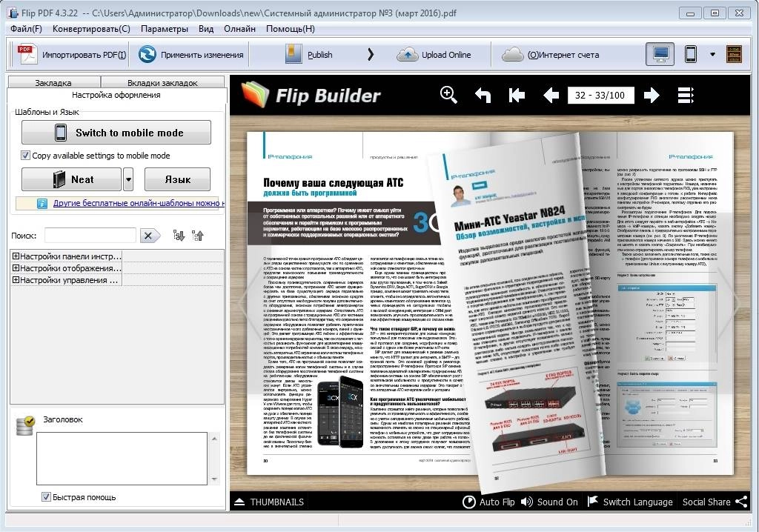
Task: Open the Параметры menu
Action: click(164, 29)
